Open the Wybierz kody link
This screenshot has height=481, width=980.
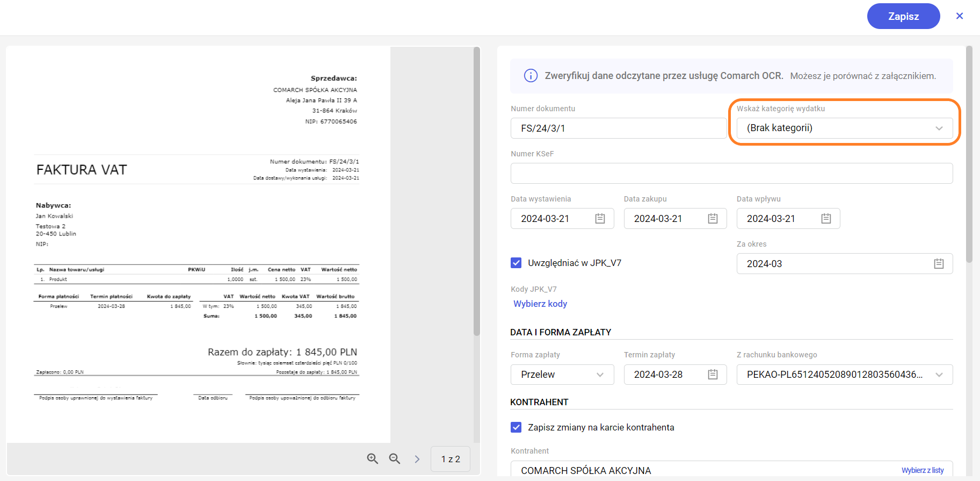(x=540, y=304)
